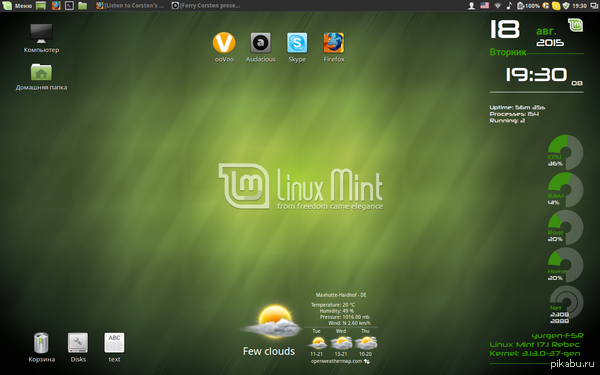Switch to 'Listen to Corsten's' Firefox window
Viewport: 600px width, 375px height.
[130, 6]
